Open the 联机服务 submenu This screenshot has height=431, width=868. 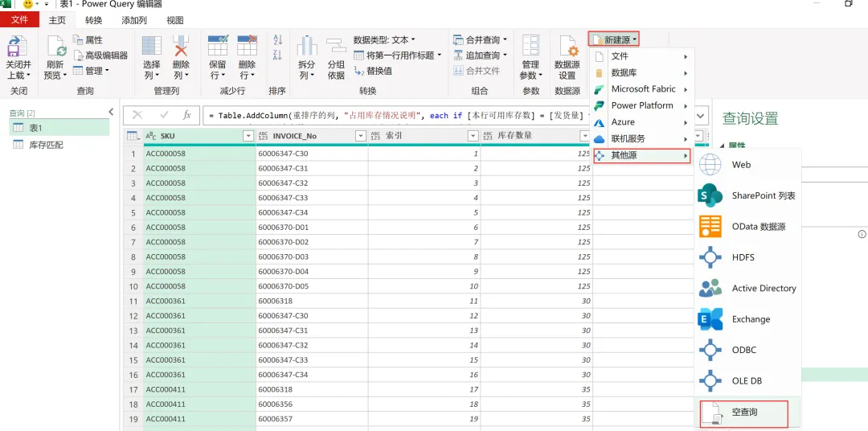tap(641, 139)
